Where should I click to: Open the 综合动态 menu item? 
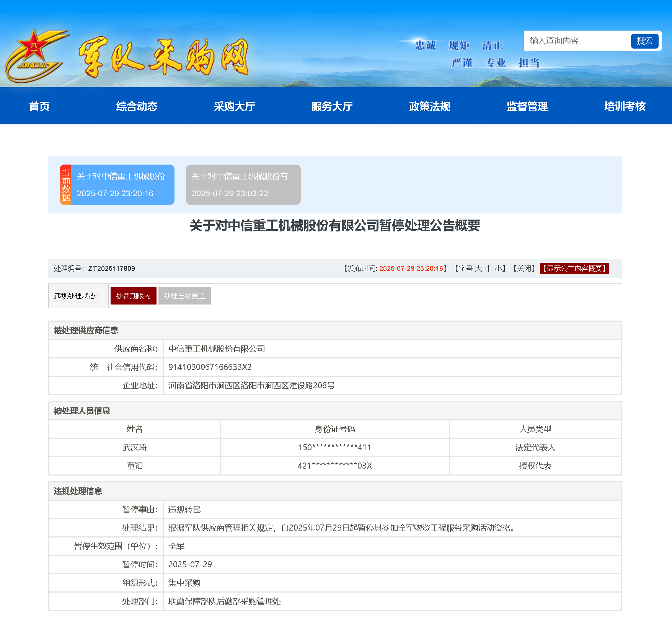click(x=137, y=106)
